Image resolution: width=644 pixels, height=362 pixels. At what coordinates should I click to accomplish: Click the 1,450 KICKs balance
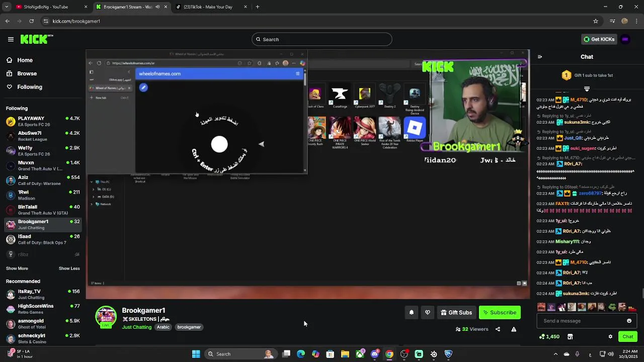tap(549, 336)
